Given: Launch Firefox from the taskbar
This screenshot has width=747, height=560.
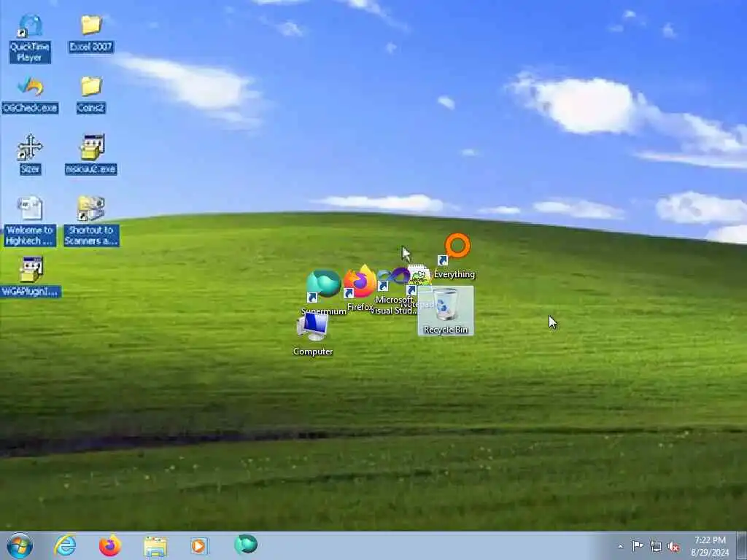Looking at the screenshot, I should click(x=110, y=545).
